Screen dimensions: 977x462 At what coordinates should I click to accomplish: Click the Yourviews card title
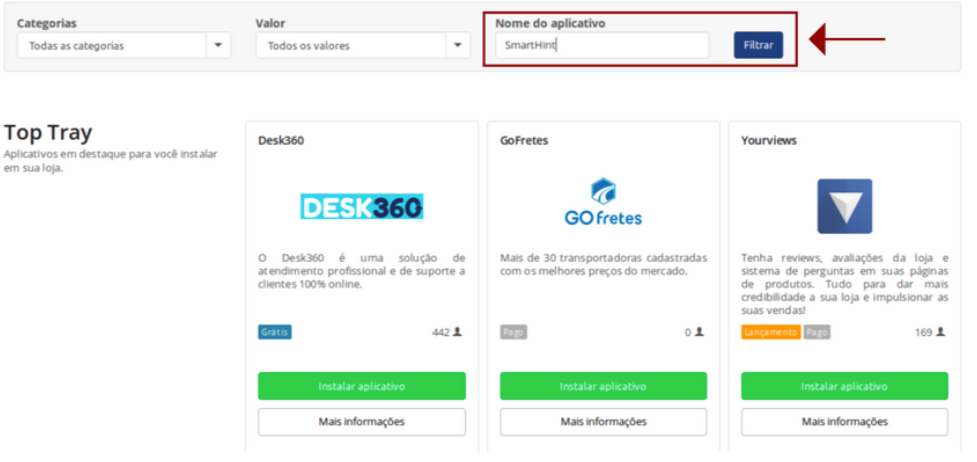point(769,140)
